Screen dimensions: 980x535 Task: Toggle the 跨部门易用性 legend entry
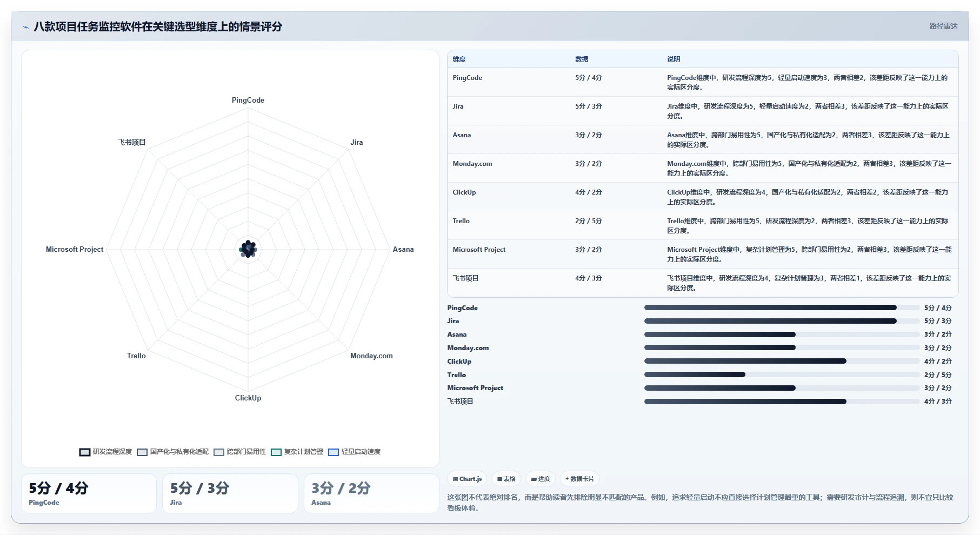click(x=240, y=452)
